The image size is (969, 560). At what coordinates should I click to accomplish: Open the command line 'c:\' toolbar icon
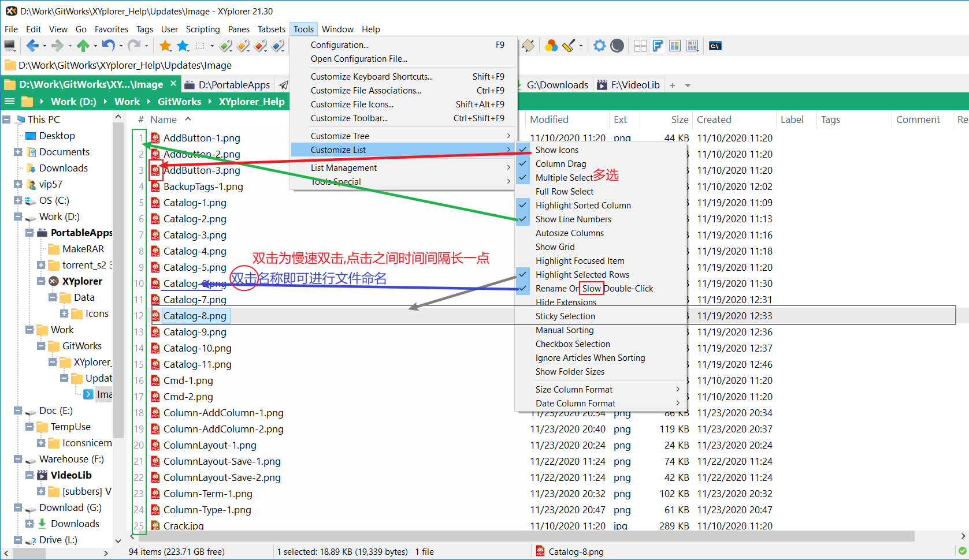715,45
